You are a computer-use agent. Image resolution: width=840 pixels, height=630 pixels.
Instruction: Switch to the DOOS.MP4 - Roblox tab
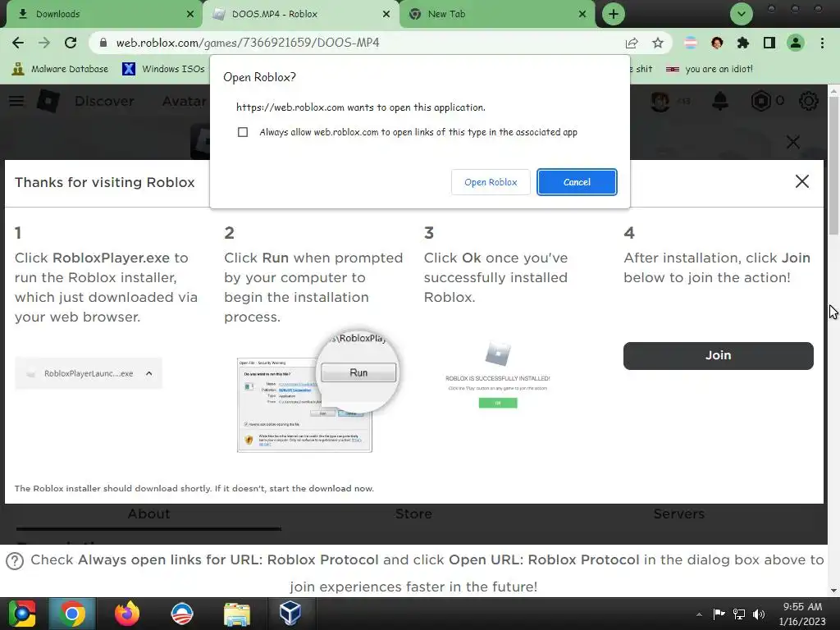coord(300,14)
